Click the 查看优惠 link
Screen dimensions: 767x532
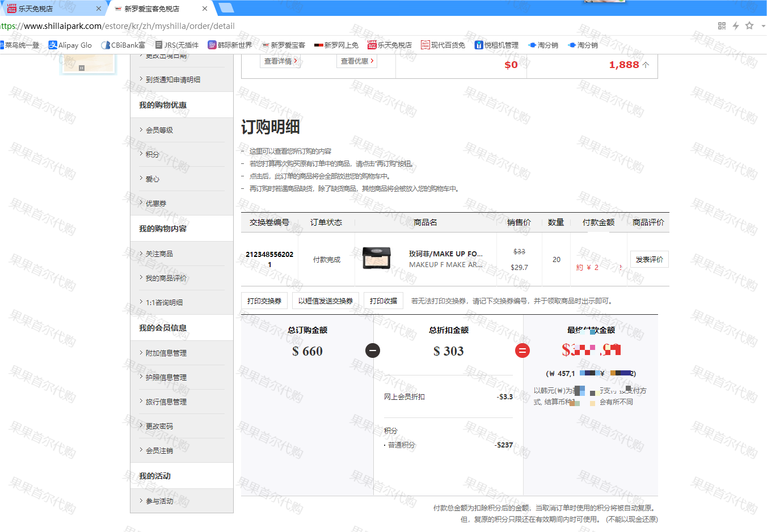[x=357, y=61]
